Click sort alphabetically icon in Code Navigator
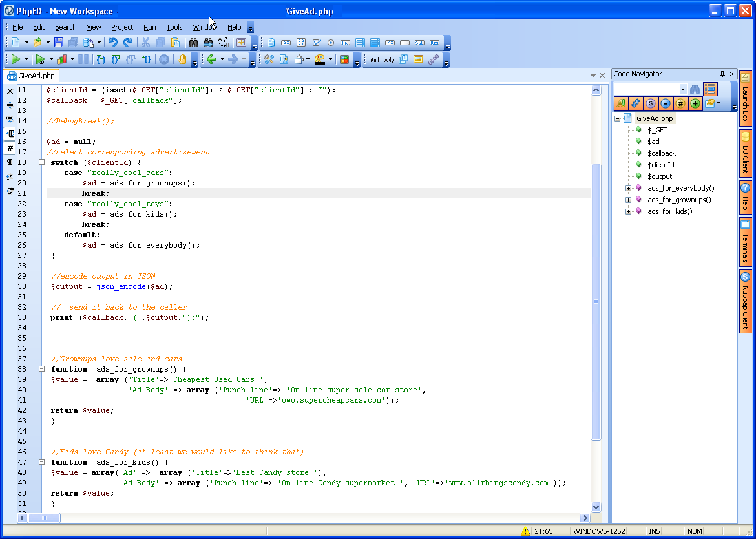 click(x=621, y=103)
